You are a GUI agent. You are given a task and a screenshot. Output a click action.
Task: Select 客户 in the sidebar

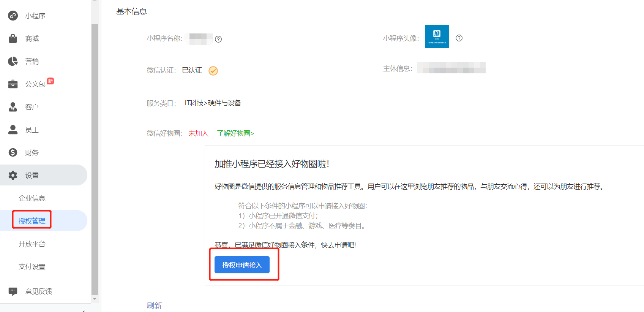(x=32, y=107)
